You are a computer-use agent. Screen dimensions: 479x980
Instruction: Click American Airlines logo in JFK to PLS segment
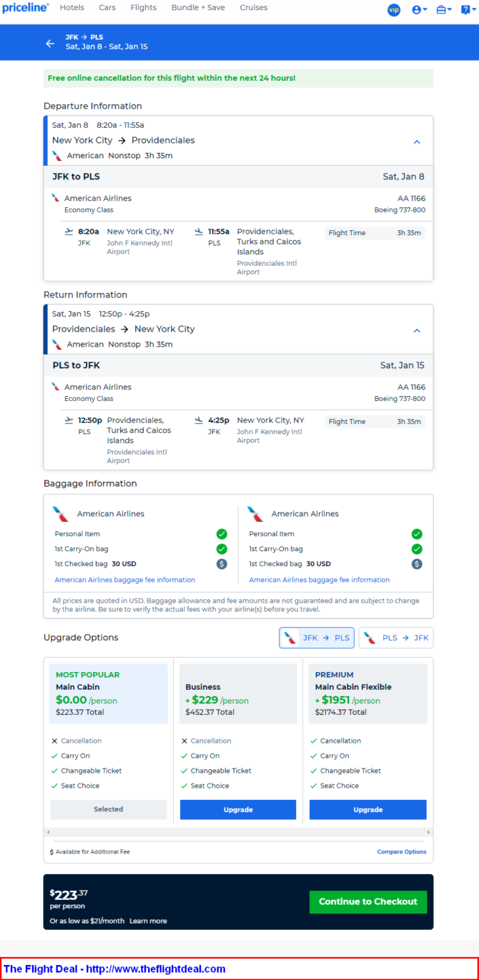pyautogui.click(x=56, y=198)
